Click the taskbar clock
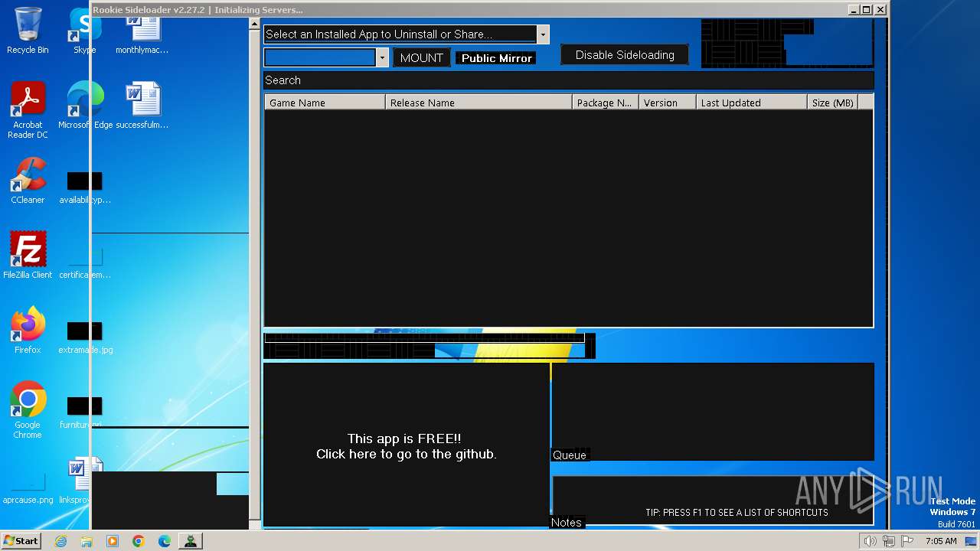The image size is (980, 551). (x=941, y=541)
